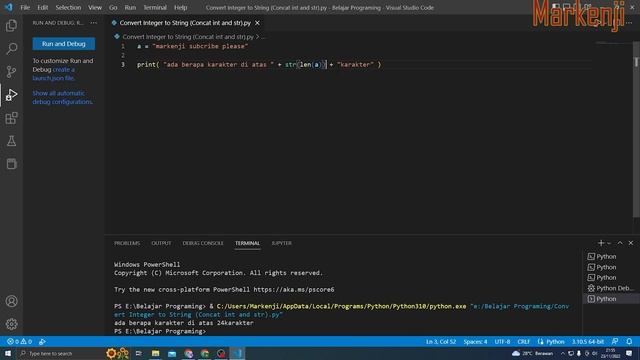Open the File menu
The width and height of the screenshot is (640, 360).
(25, 7)
